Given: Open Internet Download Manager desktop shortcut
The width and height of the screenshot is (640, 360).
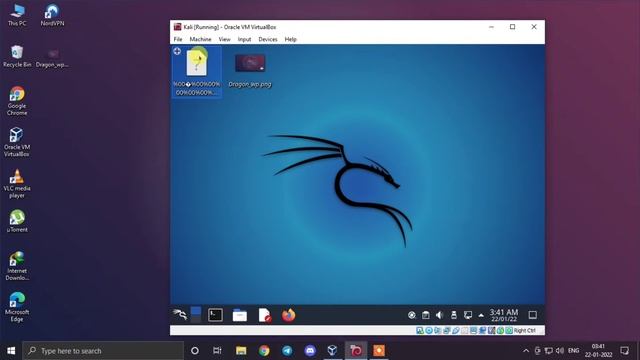Looking at the screenshot, I should [x=17, y=266].
